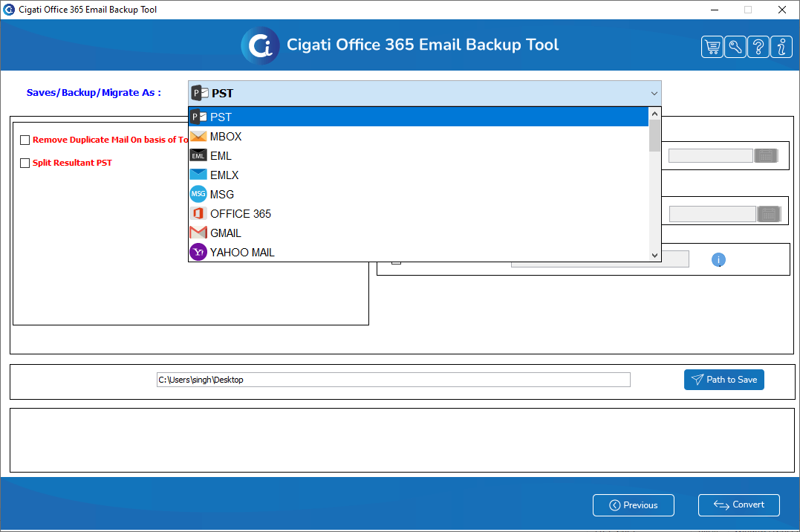Select YAHOO MAIL from the list

point(418,252)
